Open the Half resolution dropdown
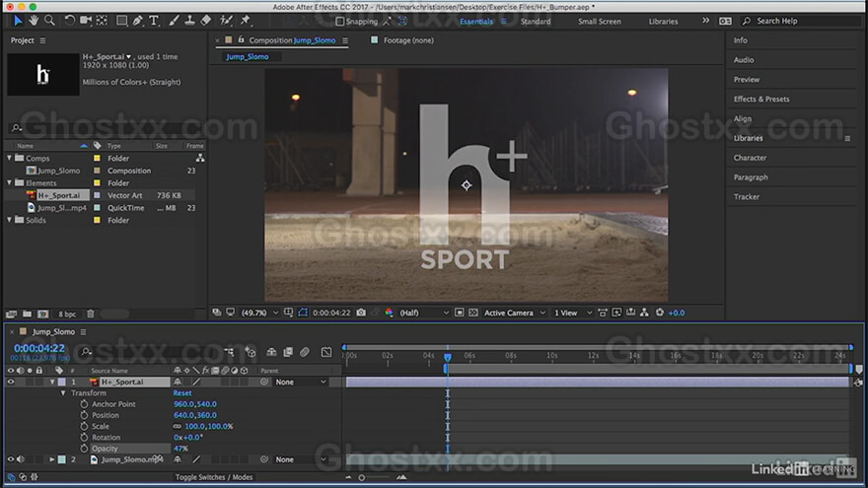868x488 pixels. tap(423, 313)
